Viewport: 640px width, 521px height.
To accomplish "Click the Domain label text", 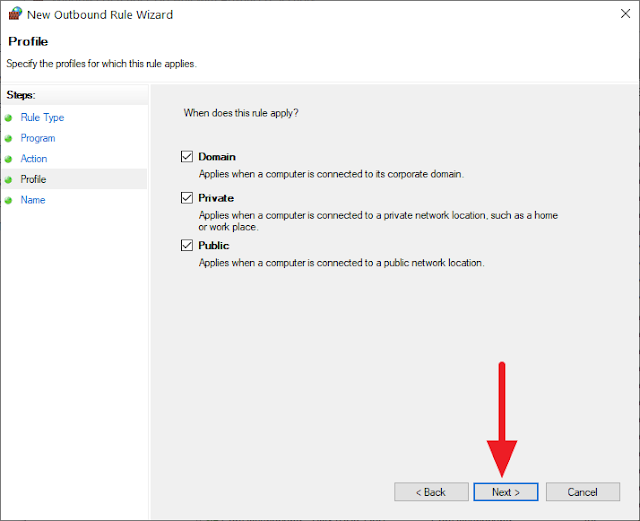I will 217,157.
